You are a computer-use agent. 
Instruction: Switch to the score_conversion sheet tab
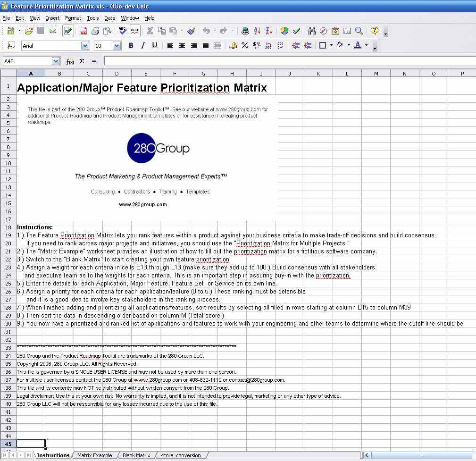pyautogui.click(x=181, y=455)
